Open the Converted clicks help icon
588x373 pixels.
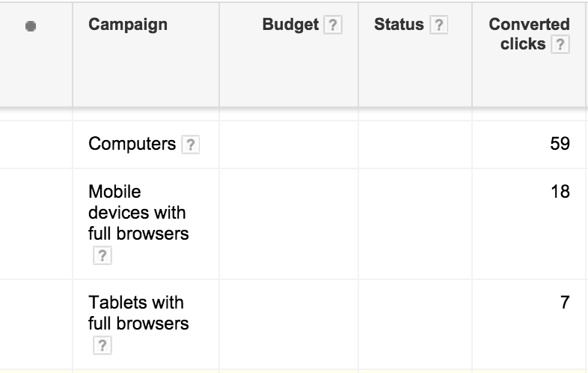pyautogui.click(x=560, y=45)
